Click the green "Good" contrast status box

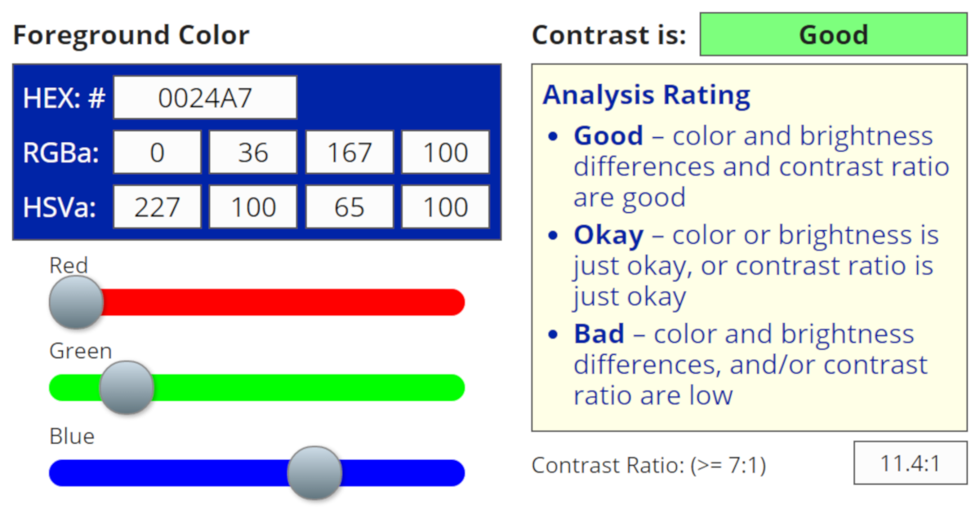[833, 35]
